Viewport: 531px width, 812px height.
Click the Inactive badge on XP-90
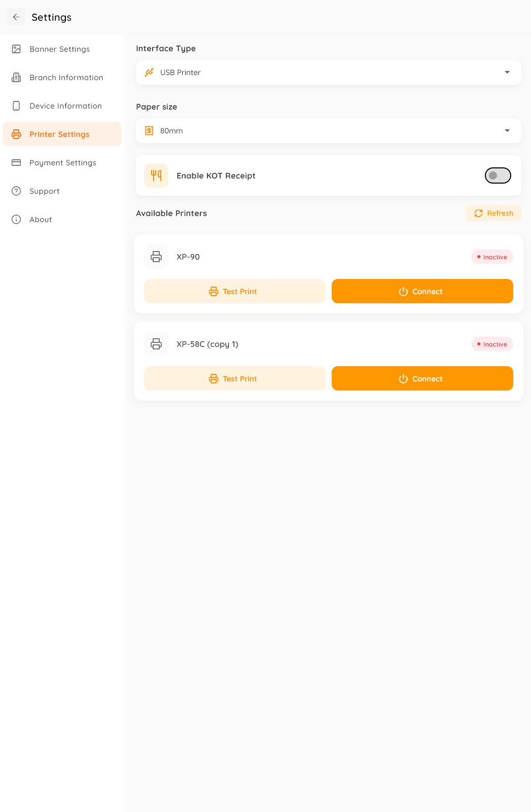pos(491,257)
